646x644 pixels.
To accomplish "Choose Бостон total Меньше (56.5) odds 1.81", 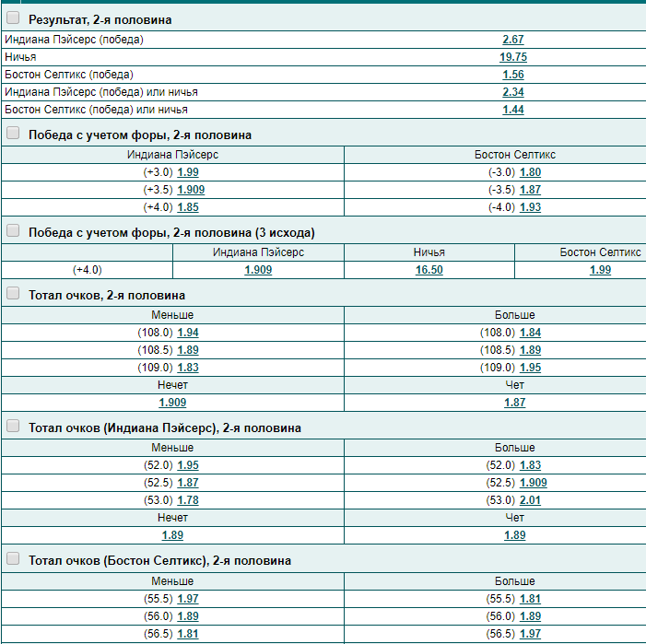I will [x=188, y=634].
